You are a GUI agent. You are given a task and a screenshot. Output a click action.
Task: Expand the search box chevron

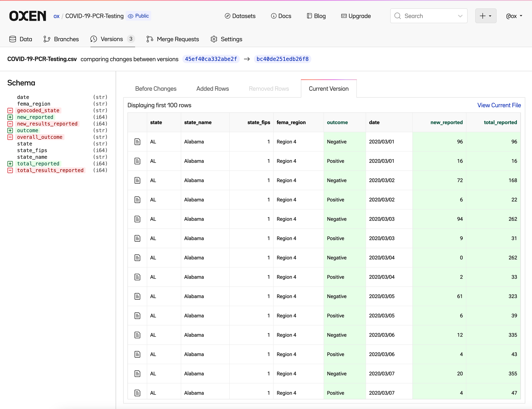[x=460, y=16]
